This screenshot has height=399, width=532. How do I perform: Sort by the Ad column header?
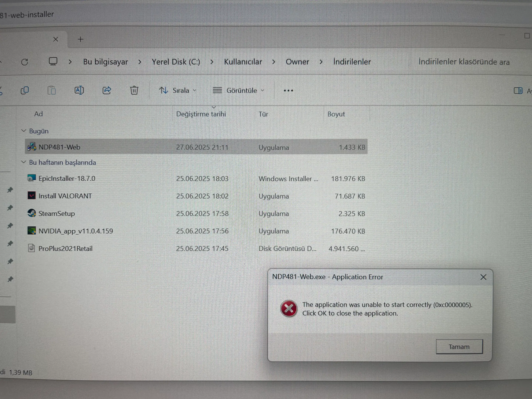pyautogui.click(x=38, y=114)
